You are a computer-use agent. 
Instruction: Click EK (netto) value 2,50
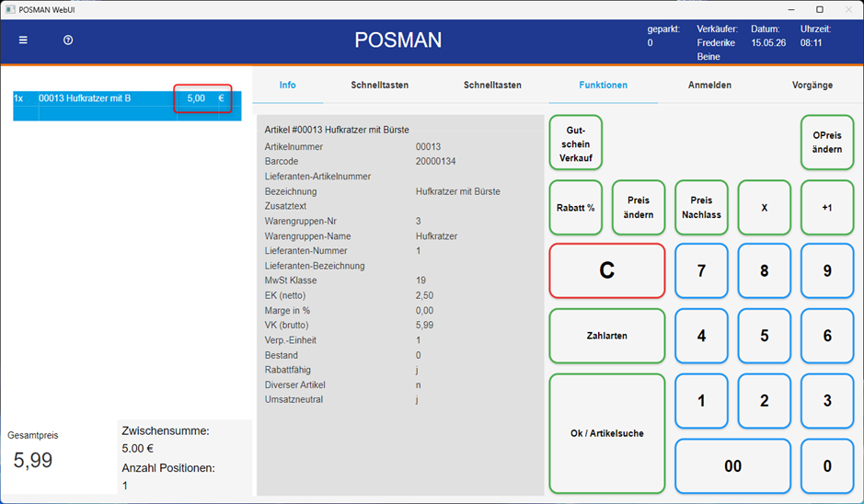point(425,295)
